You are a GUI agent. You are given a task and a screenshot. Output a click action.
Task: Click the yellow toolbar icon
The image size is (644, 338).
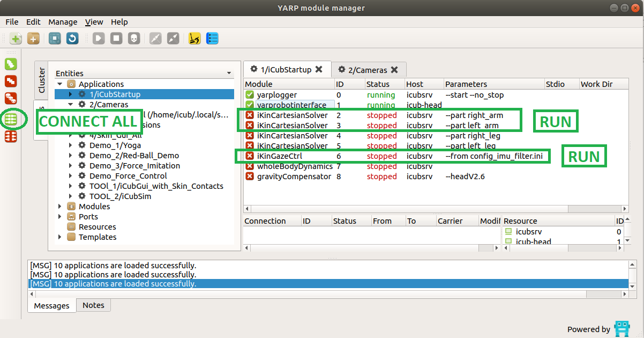tap(195, 39)
